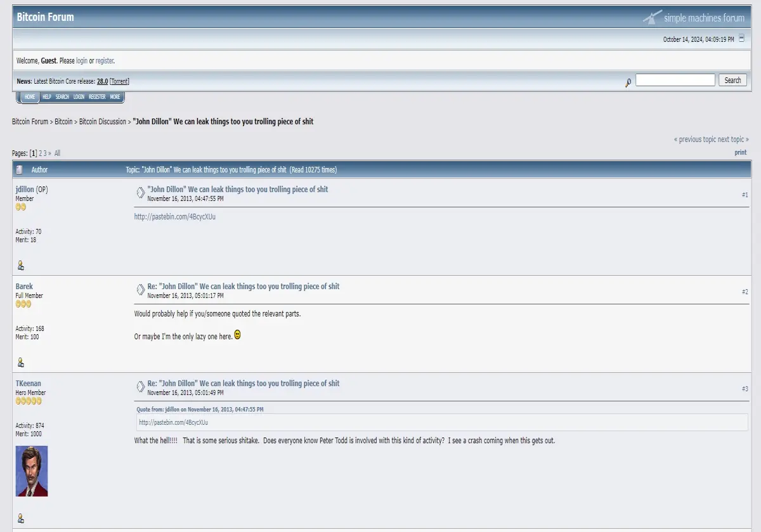Collapse the header using the shrink icon
The width and height of the screenshot is (761, 532).
pyautogui.click(x=742, y=39)
